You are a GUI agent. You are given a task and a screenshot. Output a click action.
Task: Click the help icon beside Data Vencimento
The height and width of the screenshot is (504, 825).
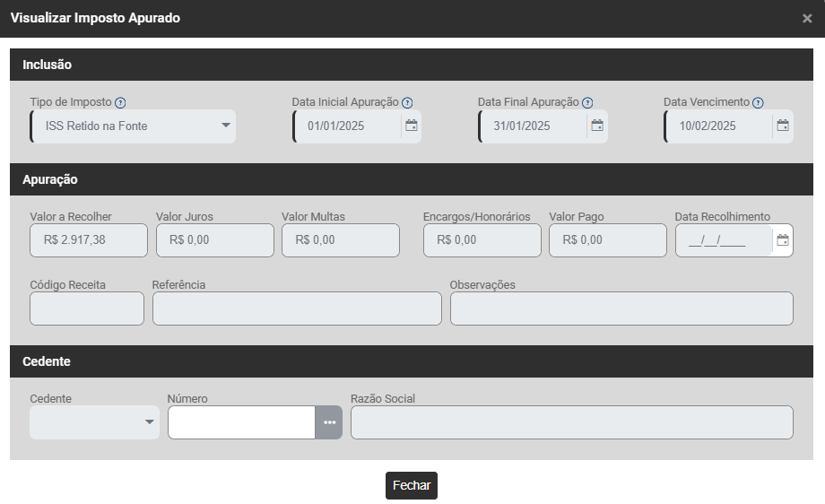(x=758, y=102)
